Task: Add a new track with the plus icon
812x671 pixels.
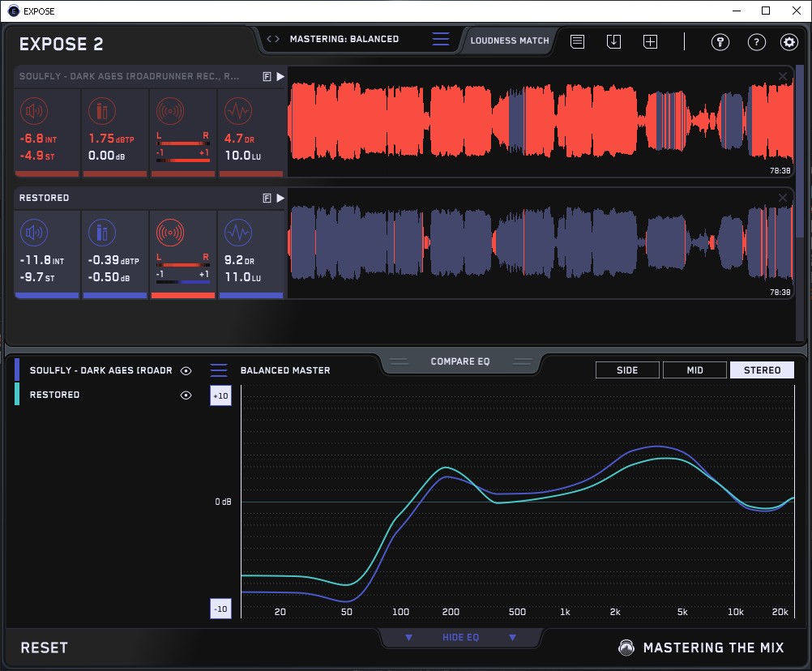Action: click(650, 41)
